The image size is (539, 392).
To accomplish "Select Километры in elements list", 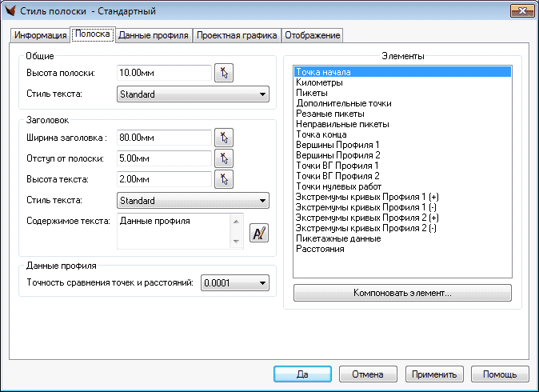I will (320, 82).
